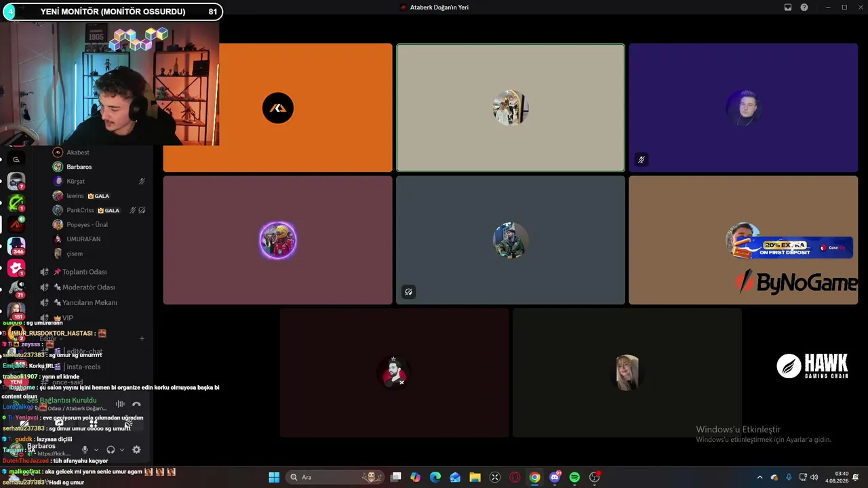
Task: Open the helmet avatar server with badge 7
Action: pos(16,181)
